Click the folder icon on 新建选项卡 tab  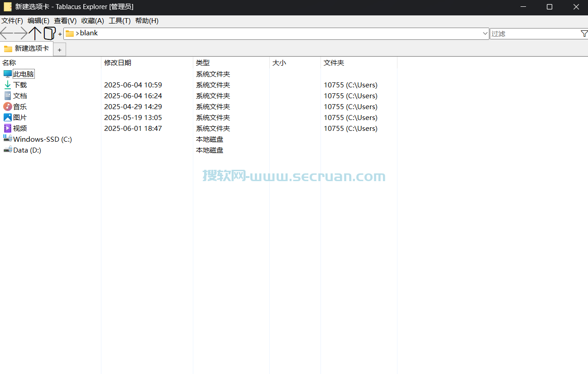[8, 48]
